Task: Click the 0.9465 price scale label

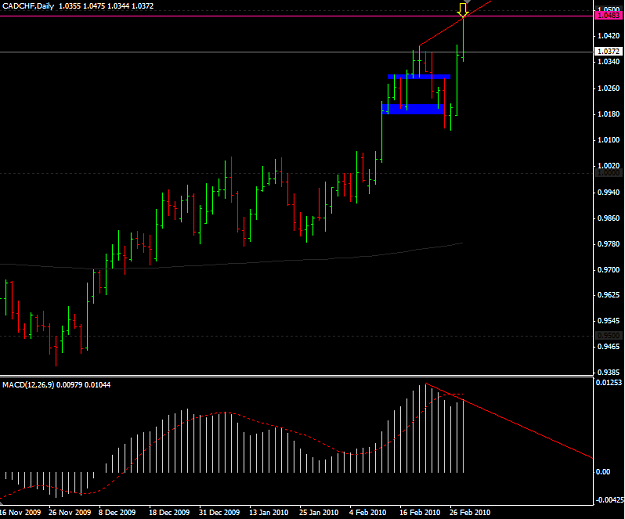Action: coord(608,346)
